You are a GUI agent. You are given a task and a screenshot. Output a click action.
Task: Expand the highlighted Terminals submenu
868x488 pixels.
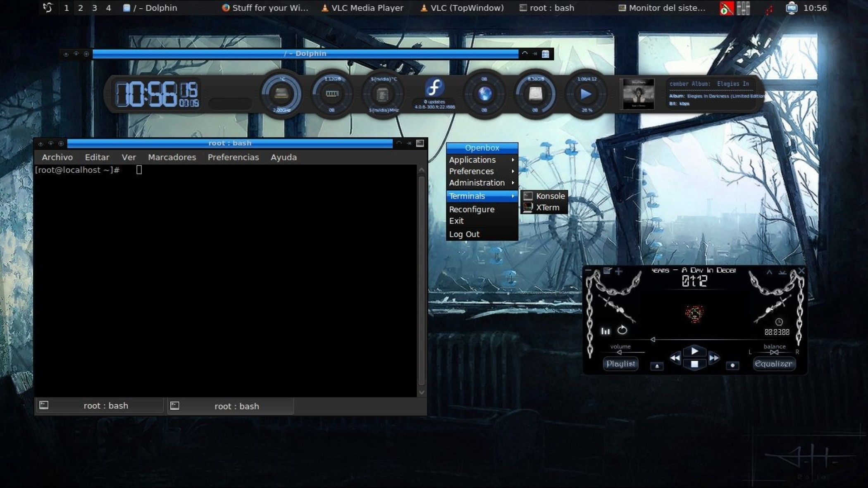point(482,196)
